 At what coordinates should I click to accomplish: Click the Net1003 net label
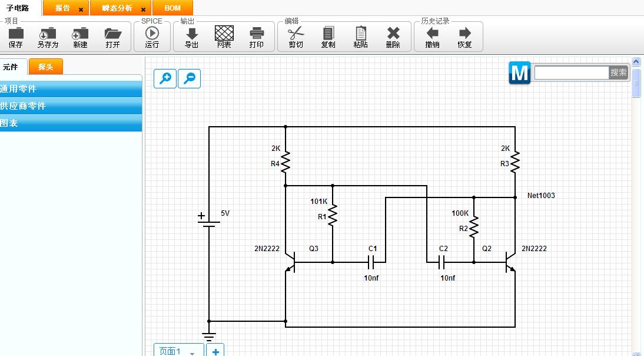point(541,196)
